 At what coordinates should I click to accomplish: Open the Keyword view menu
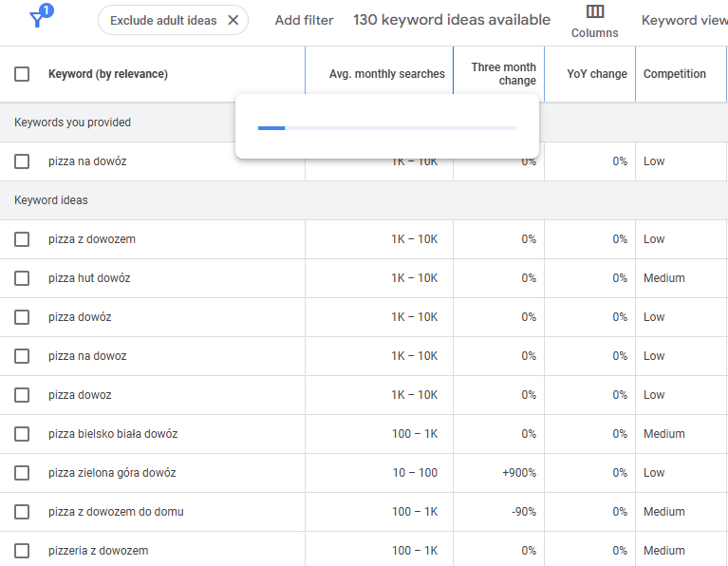coord(683,20)
